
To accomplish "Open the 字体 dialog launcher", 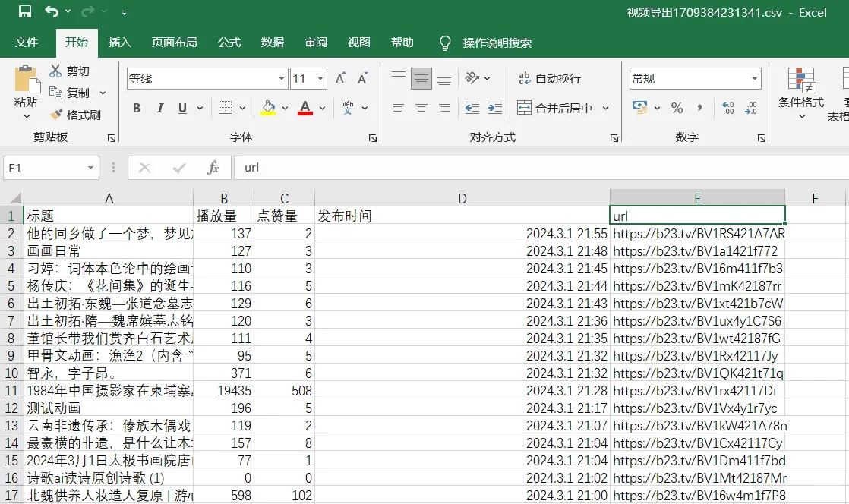I will click(x=373, y=138).
